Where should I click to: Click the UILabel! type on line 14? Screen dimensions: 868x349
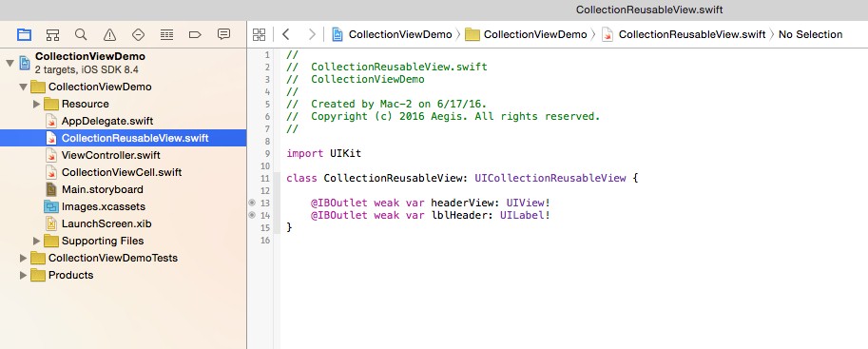click(525, 215)
